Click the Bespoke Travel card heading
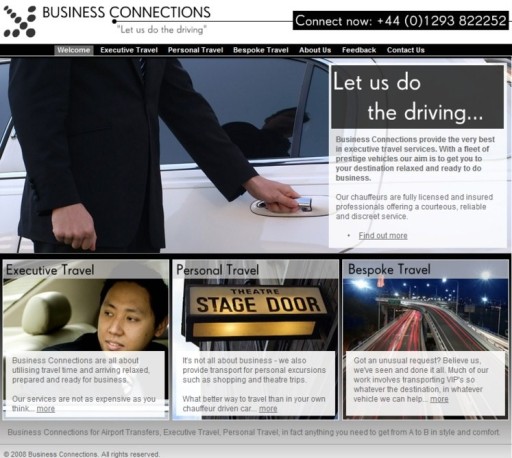 pyautogui.click(x=389, y=269)
